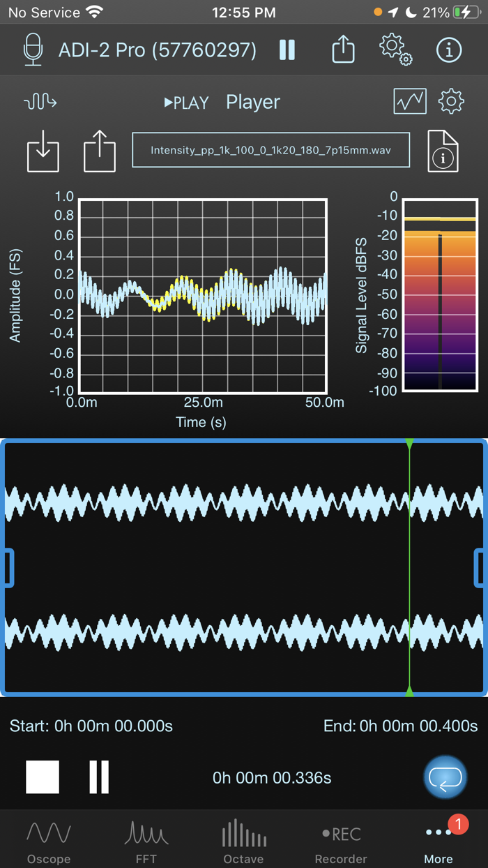Switch to the Octave tab
This screenshot has height=868, width=488.
[243, 841]
